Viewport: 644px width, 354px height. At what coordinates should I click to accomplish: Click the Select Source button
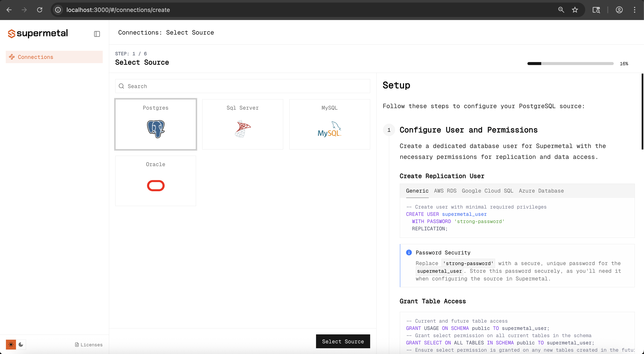[x=343, y=341]
